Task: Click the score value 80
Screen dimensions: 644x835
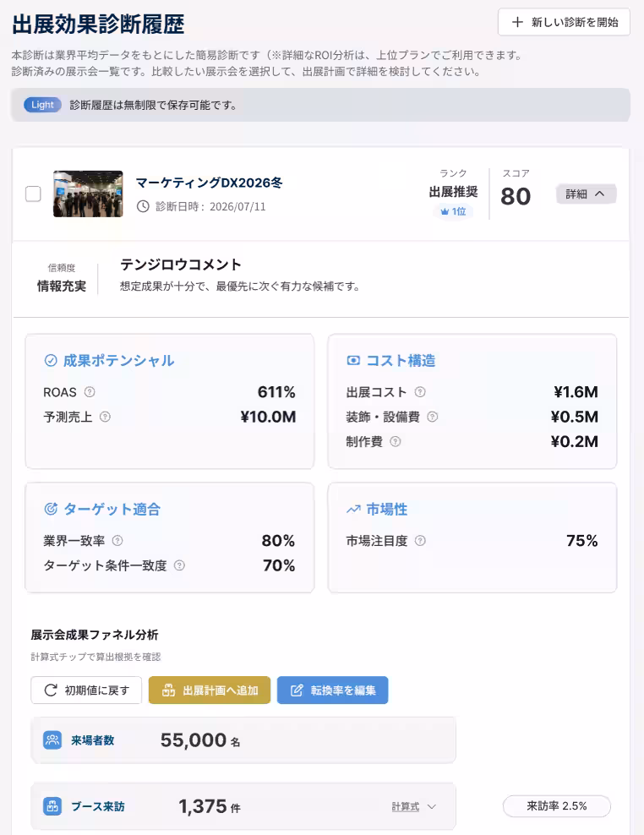Action: 516,197
